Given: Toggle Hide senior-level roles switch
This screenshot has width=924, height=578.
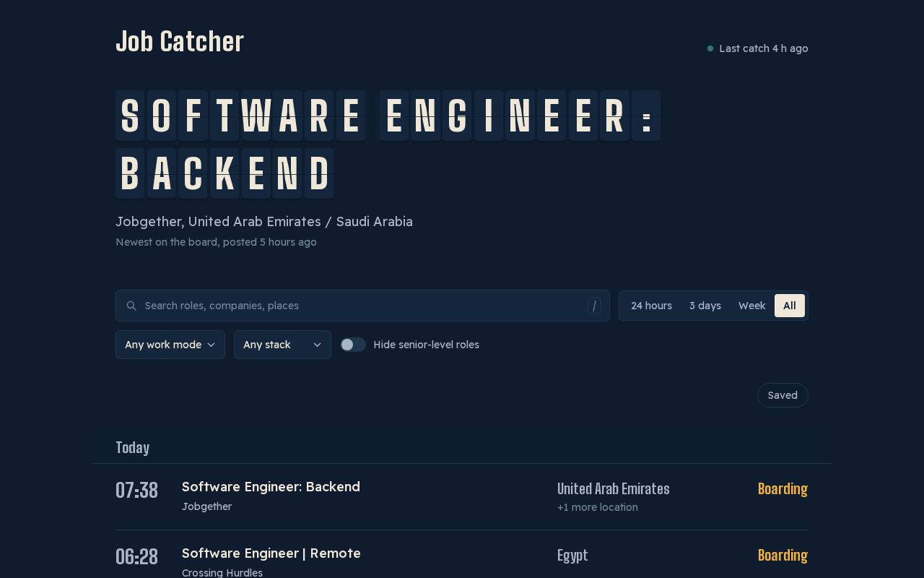Looking at the screenshot, I should coord(353,345).
